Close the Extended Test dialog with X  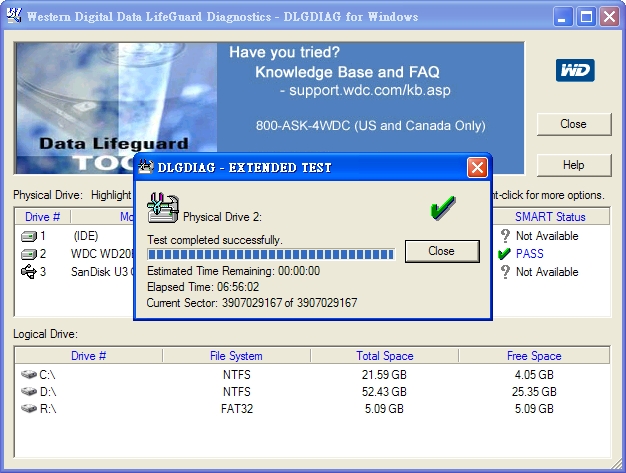tap(477, 167)
